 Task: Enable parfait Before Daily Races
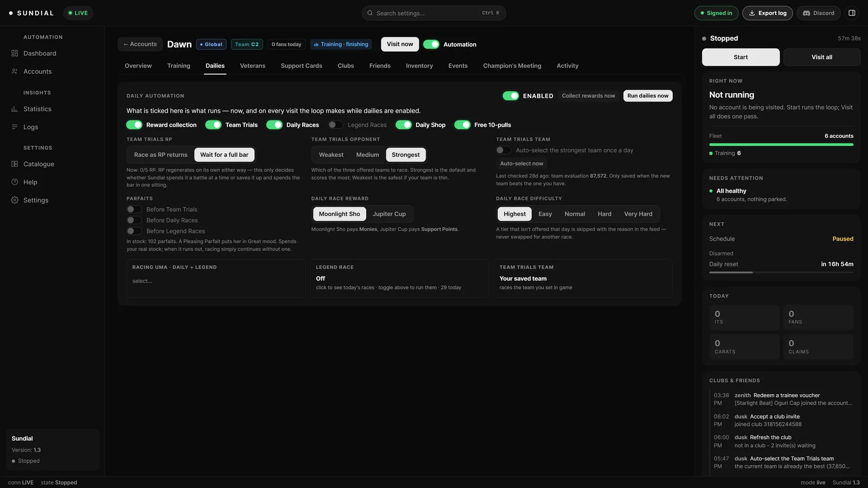[x=134, y=220]
